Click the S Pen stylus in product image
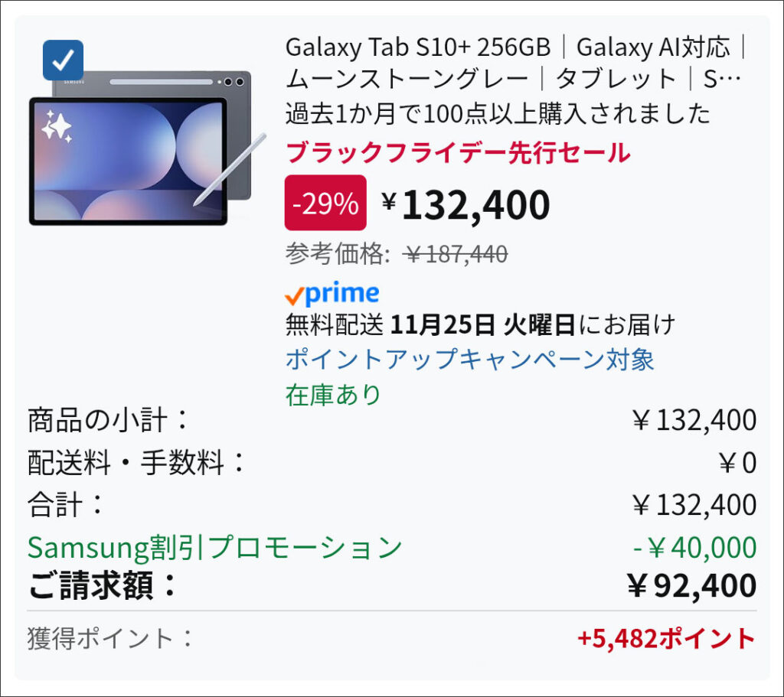This screenshot has width=784, height=697. pos(230,170)
